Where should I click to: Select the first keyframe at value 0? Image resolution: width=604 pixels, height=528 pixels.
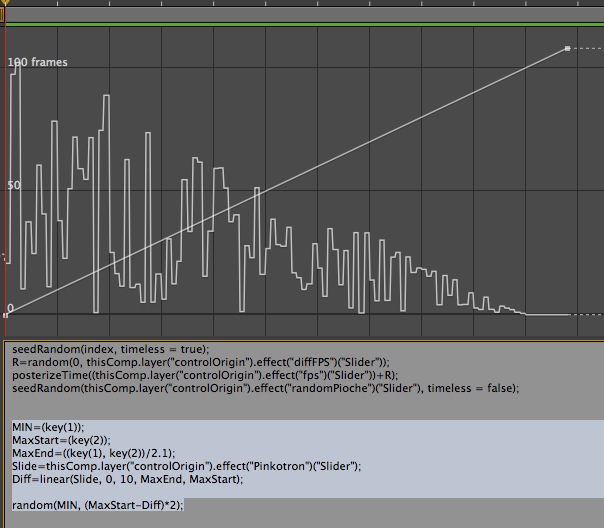tap(5, 315)
